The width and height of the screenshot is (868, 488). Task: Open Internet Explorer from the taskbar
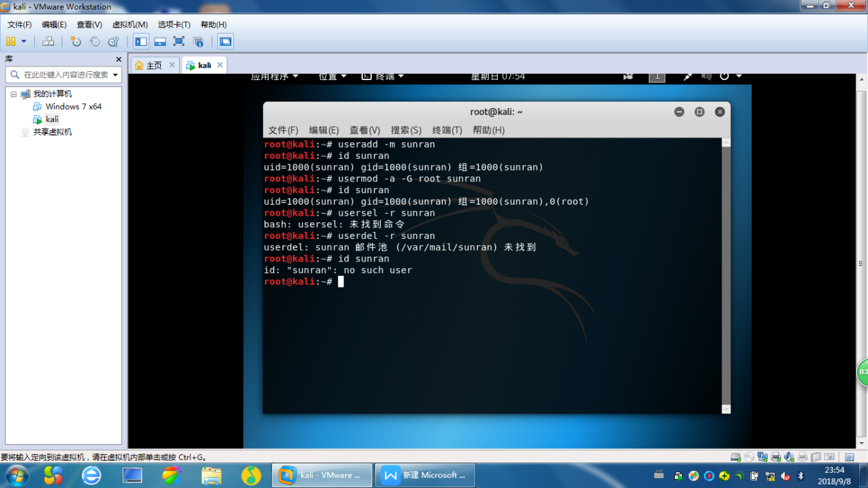(x=92, y=475)
